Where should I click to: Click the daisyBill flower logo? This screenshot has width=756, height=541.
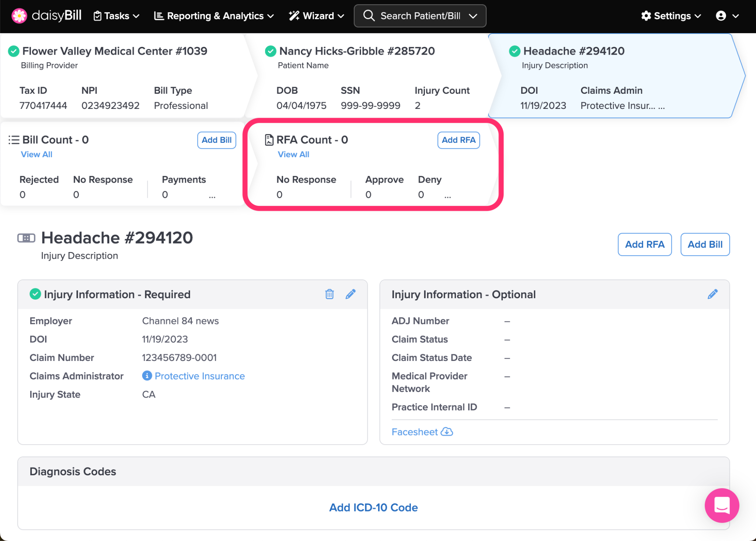click(x=19, y=16)
